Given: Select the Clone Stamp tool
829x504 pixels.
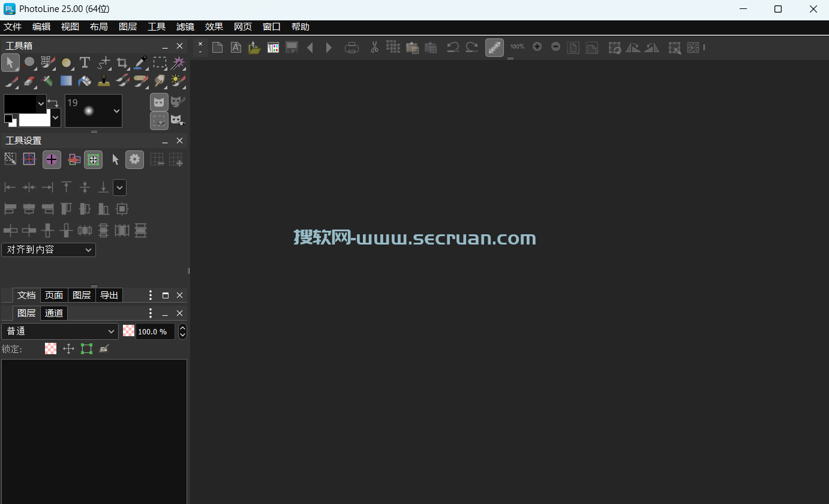Looking at the screenshot, I should pyautogui.click(x=104, y=81).
